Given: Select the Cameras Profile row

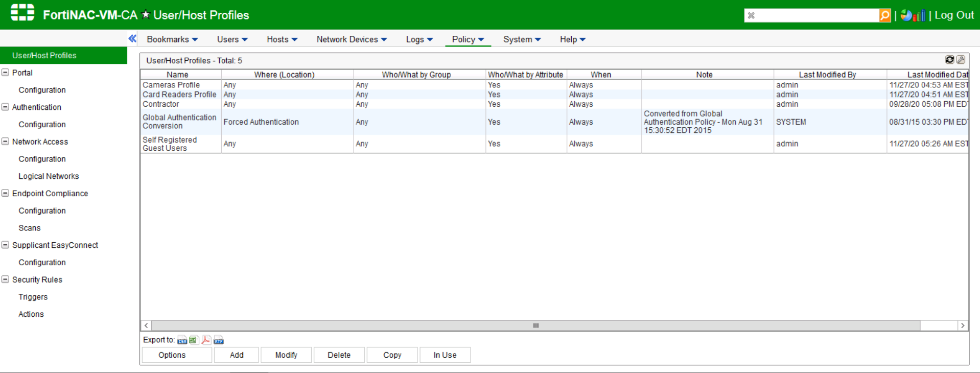Looking at the screenshot, I should pyautogui.click(x=171, y=85).
